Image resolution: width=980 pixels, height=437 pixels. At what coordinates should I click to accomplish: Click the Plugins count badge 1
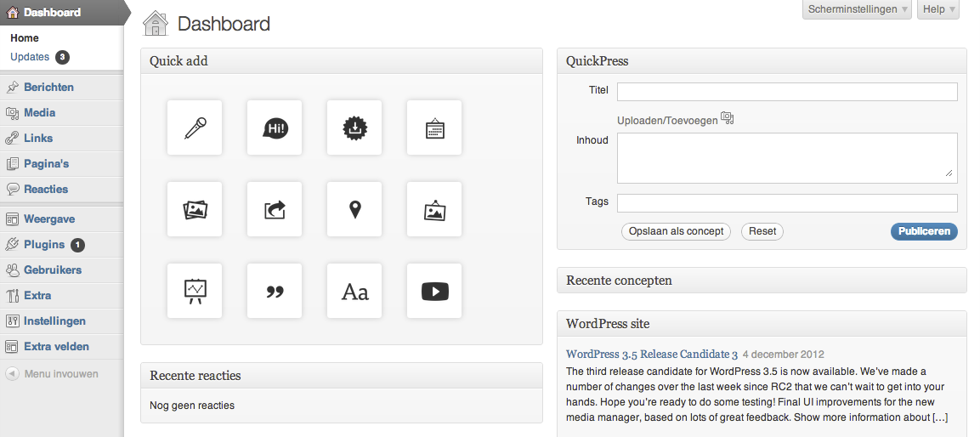click(76, 245)
